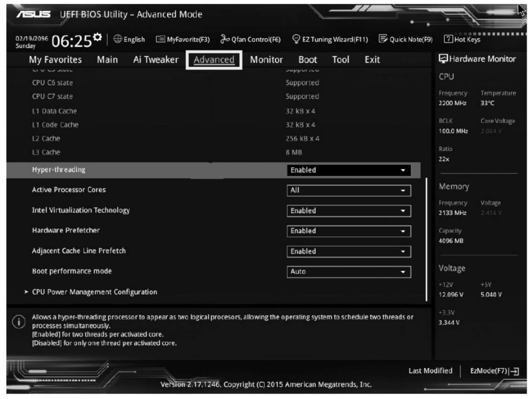532x399 pixels.
Task: Open the My Favorites tab
Action: pos(55,59)
